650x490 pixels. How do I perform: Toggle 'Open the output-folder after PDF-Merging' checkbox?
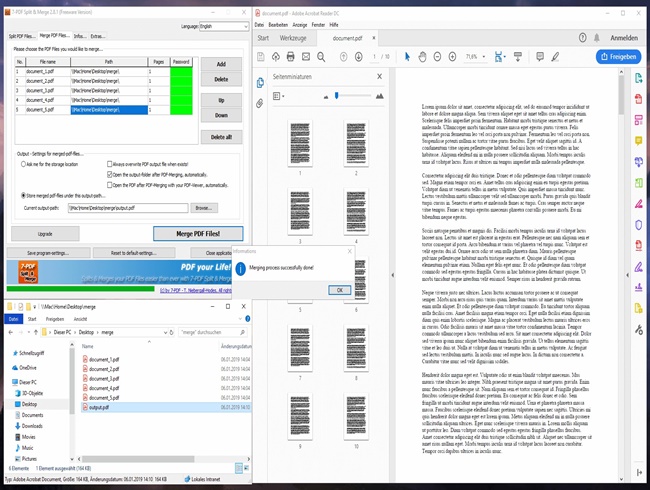point(109,175)
